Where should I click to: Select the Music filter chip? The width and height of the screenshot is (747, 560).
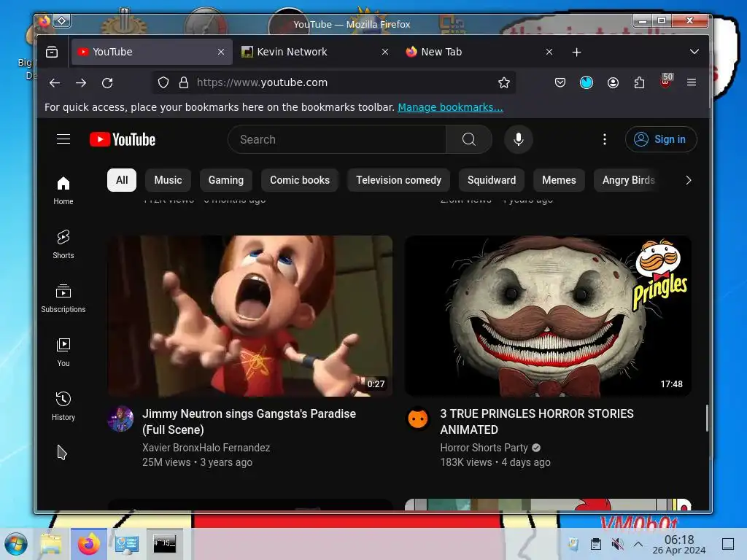169,180
